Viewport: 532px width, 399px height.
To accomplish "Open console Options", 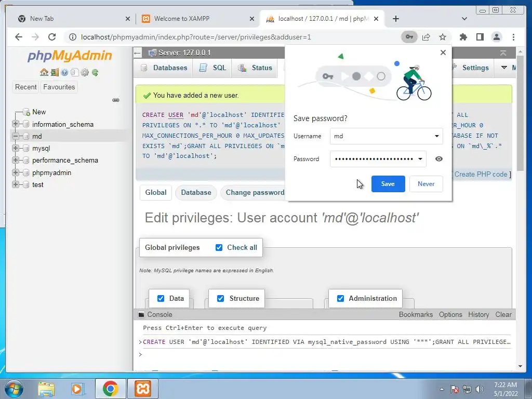I will [x=450, y=314].
